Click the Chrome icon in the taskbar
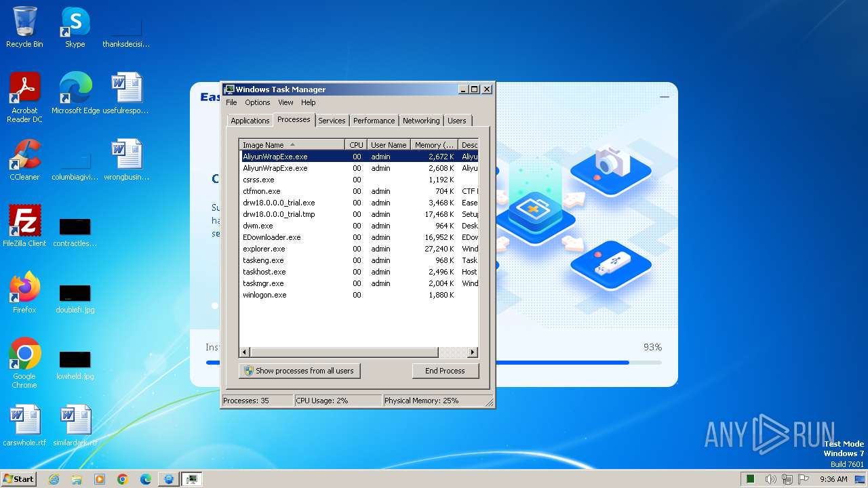The height and width of the screenshot is (488, 868). tap(123, 479)
